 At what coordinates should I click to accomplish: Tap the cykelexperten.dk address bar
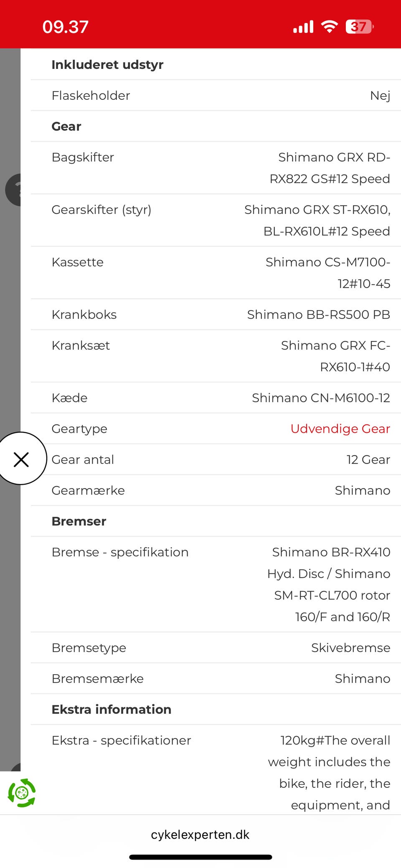(200, 835)
